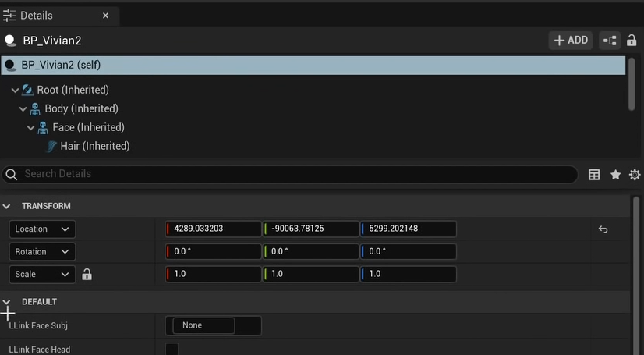Select Face (Inherited) component
The width and height of the screenshot is (644, 355).
[x=88, y=127]
